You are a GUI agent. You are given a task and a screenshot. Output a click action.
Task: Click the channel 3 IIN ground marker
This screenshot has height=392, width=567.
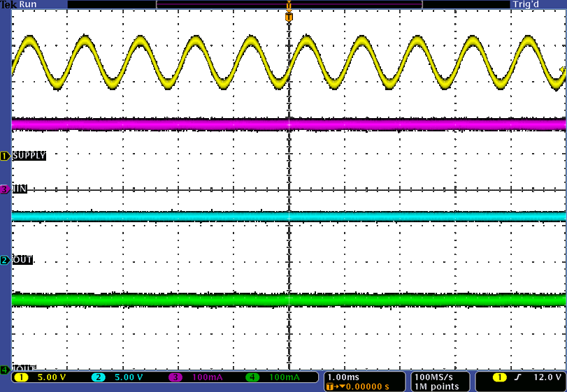tap(5, 189)
